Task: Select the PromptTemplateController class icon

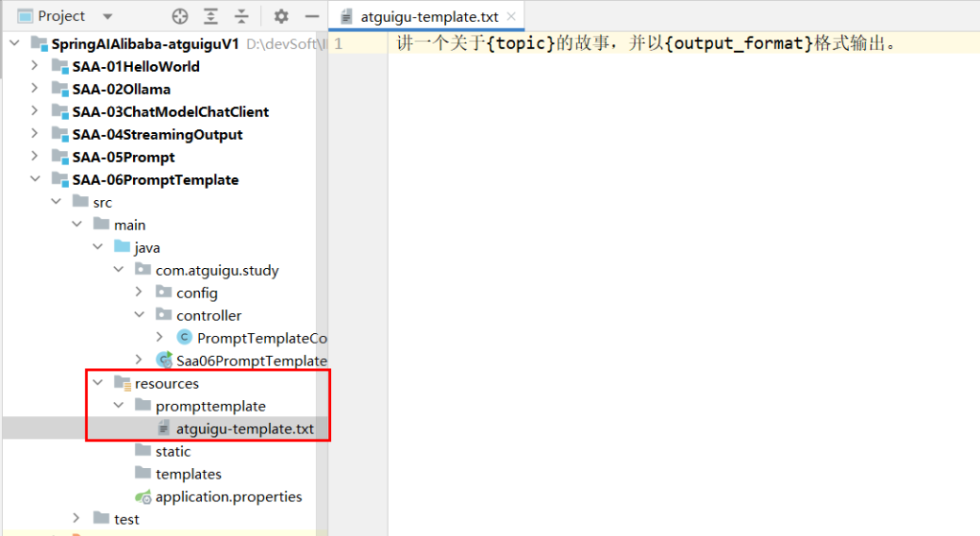Action: [185, 338]
